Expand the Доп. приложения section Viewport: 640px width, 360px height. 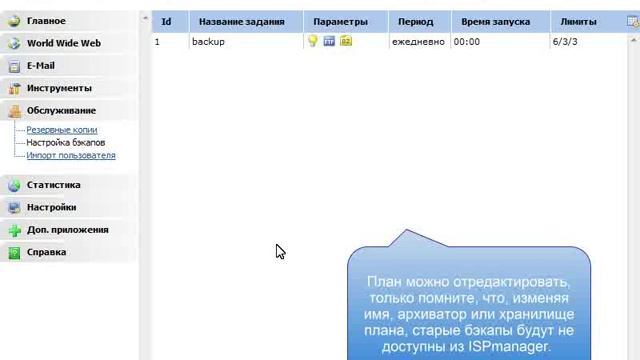click(x=69, y=230)
